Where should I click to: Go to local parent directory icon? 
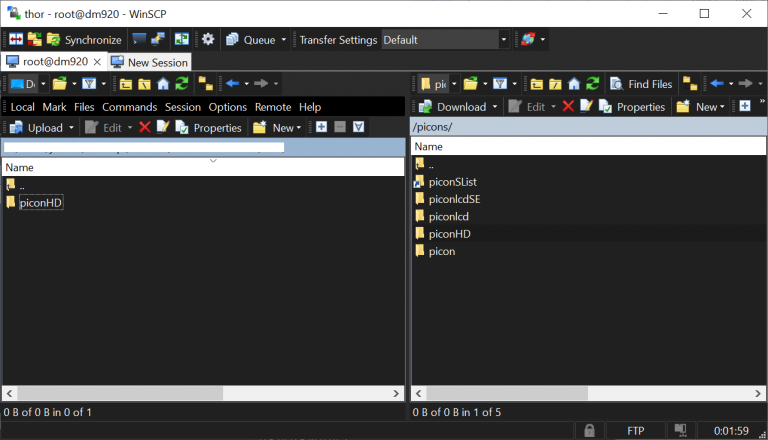pos(126,84)
